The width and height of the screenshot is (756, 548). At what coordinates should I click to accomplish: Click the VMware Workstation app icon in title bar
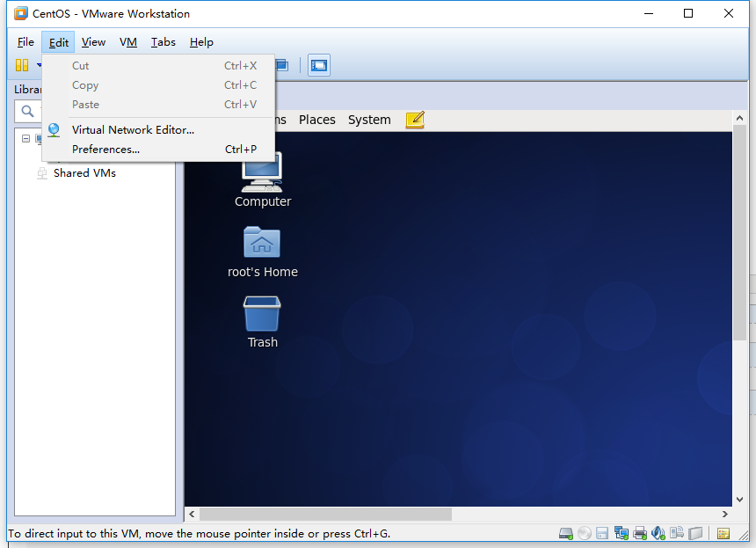click(x=21, y=13)
